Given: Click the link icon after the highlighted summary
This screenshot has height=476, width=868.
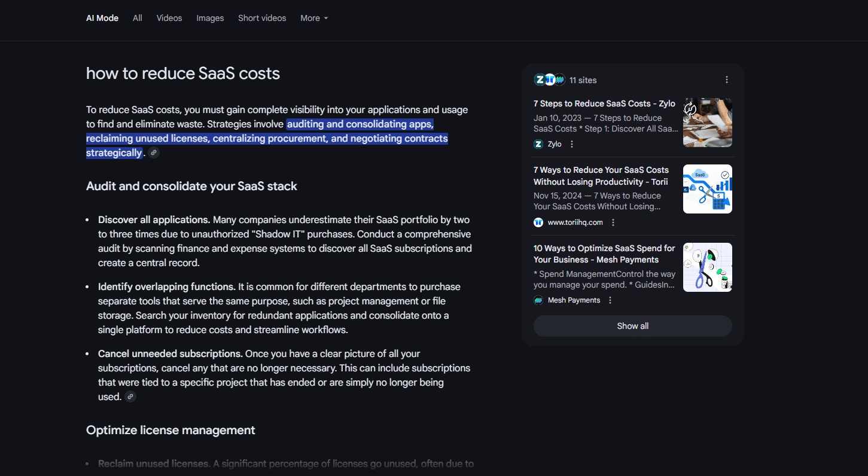Looking at the screenshot, I should tap(154, 152).
